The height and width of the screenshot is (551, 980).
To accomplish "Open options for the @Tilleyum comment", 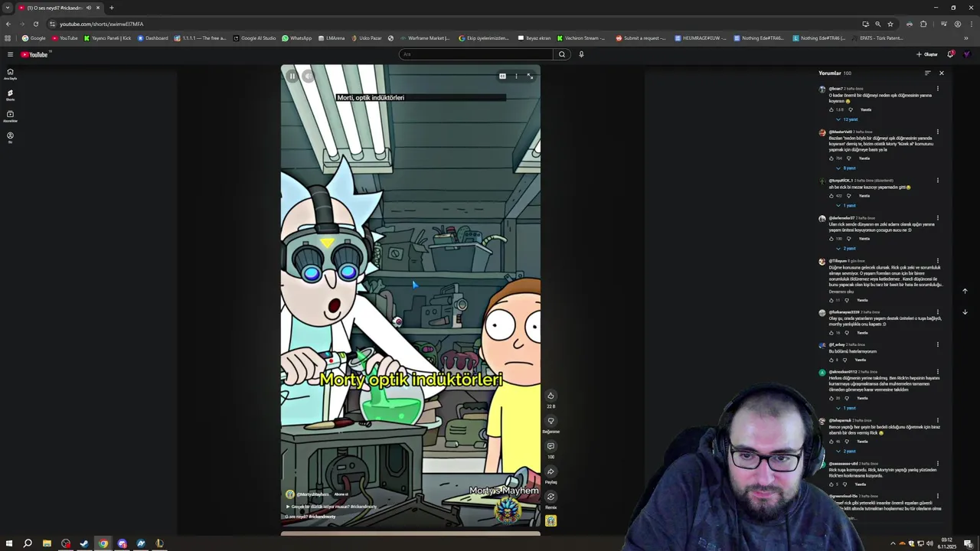I will point(937,261).
